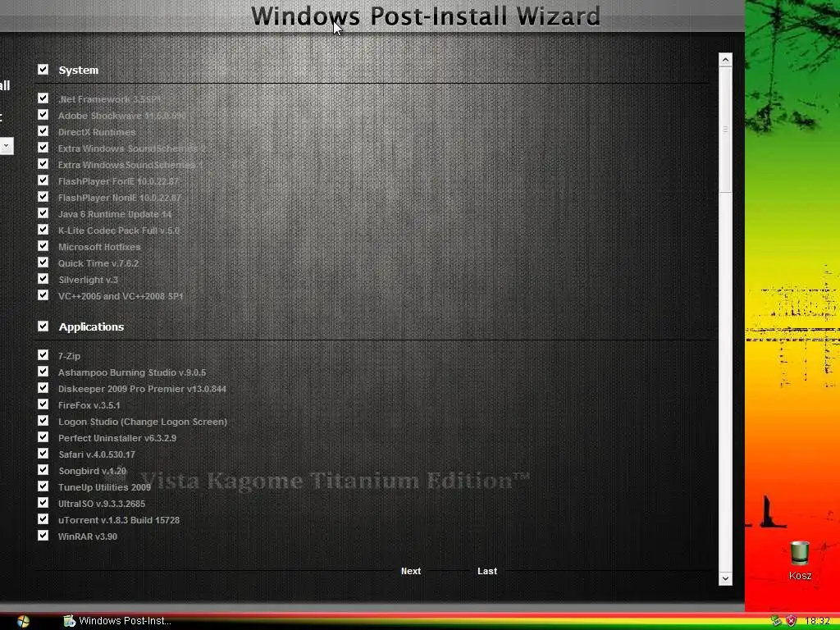The height and width of the screenshot is (630, 840).
Task: Toggle Logon Studio checkbox
Action: pyautogui.click(x=43, y=421)
